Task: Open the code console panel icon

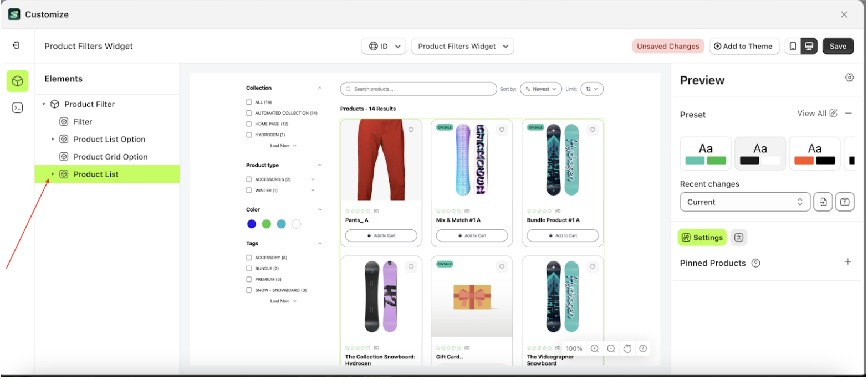Action: click(17, 108)
